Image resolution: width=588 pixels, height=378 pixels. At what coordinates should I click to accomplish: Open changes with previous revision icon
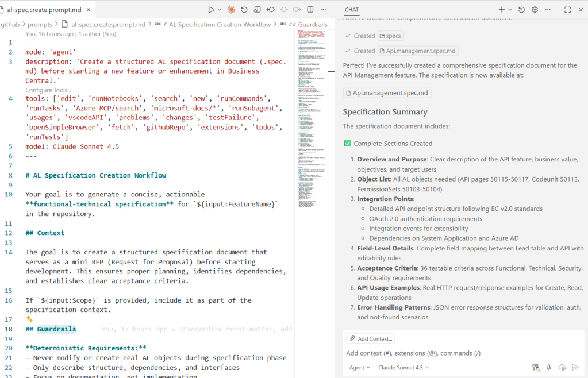click(270, 10)
